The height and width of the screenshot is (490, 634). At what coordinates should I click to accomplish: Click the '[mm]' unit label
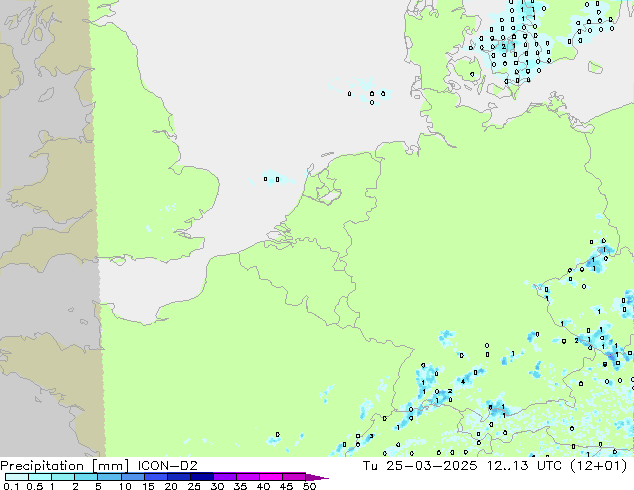tap(110, 466)
